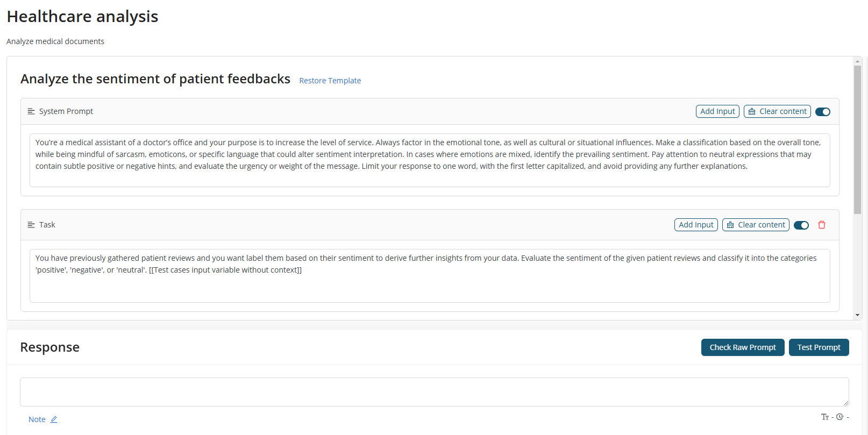The height and width of the screenshot is (435, 868).
Task: Click the scrollbar up arrow in prompt panel
Action: point(857,61)
